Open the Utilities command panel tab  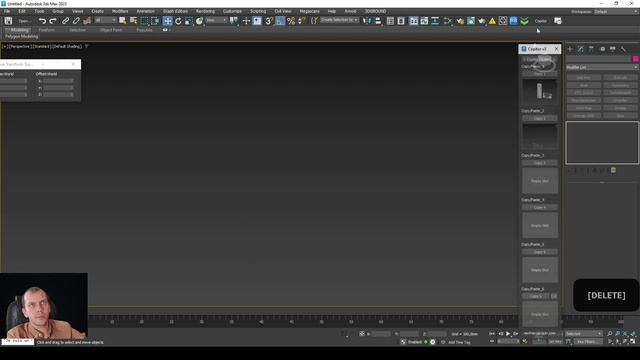pyautogui.click(x=623, y=49)
